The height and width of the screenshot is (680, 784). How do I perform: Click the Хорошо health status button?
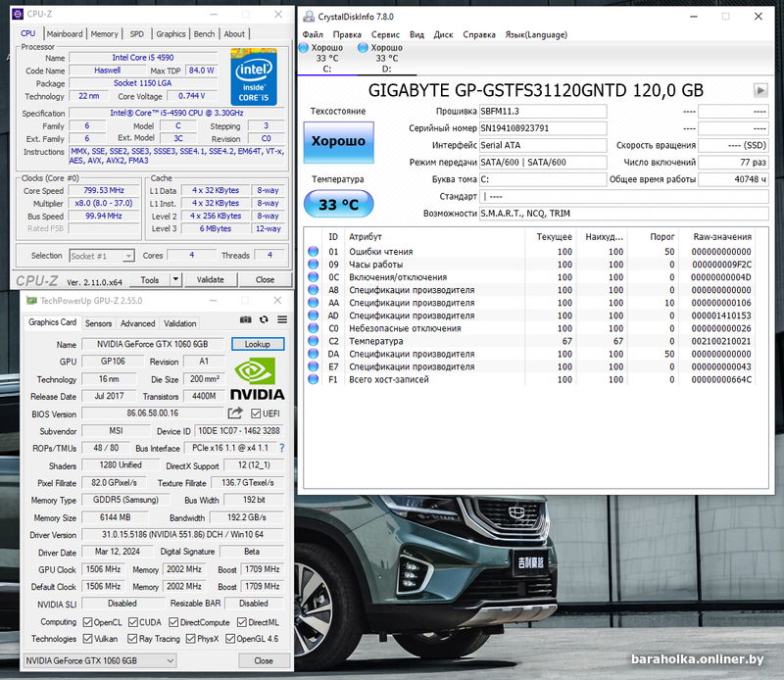338,141
